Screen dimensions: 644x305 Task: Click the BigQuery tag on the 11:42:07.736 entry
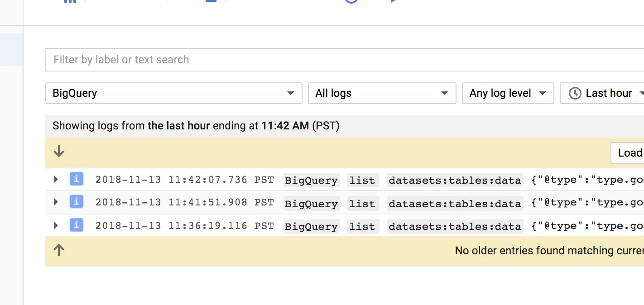pos(311,180)
